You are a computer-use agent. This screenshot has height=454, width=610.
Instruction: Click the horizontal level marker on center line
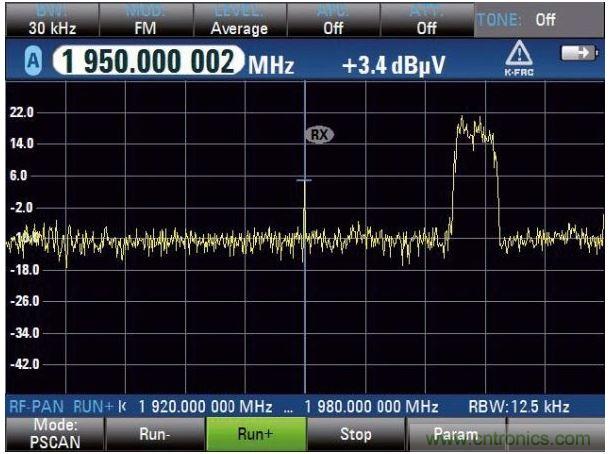tap(304, 180)
